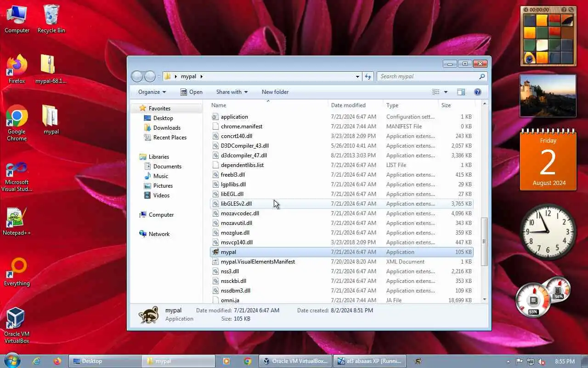This screenshot has height=368, width=588.
Task: Select the mypal folder on desktop
Action: pos(51,120)
